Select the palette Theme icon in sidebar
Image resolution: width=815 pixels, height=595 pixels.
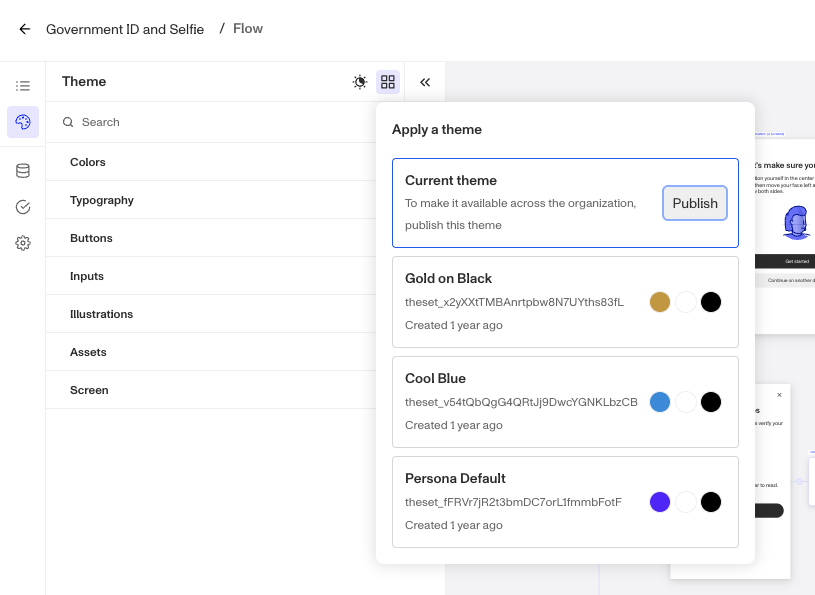pos(23,121)
